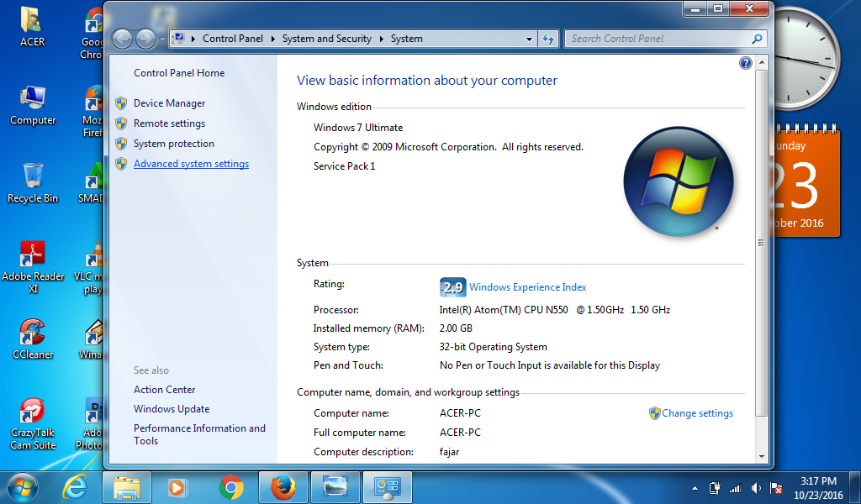This screenshot has height=504, width=861.
Task: Click the ACER-PC computer name value
Action: (x=460, y=413)
